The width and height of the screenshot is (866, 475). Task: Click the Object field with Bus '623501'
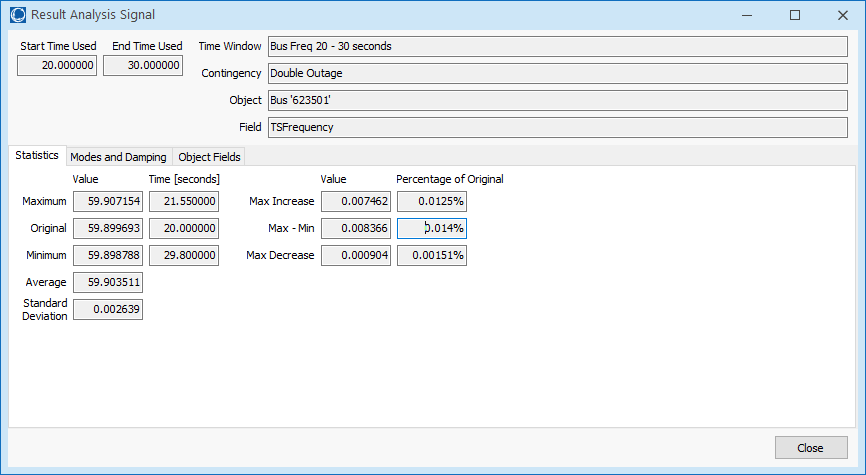556,101
